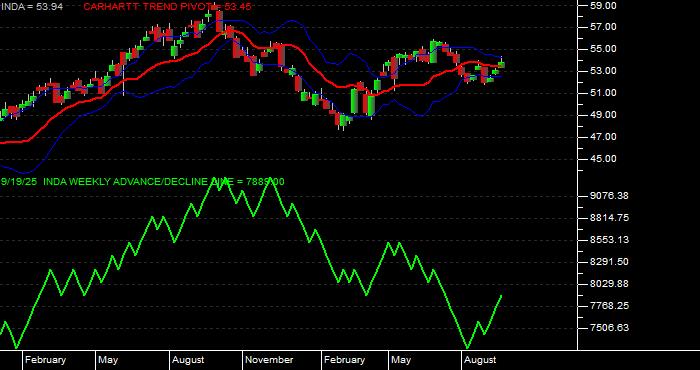Click the 57.00 price axis value
Image resolution: width=700 pixels, height=370 pixels.
click(603, 27)
